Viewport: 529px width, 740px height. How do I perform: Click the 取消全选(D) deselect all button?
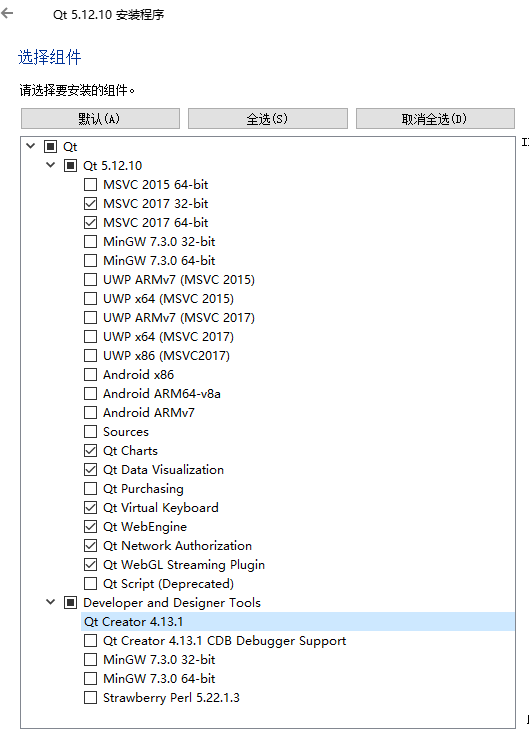[435, 118]
